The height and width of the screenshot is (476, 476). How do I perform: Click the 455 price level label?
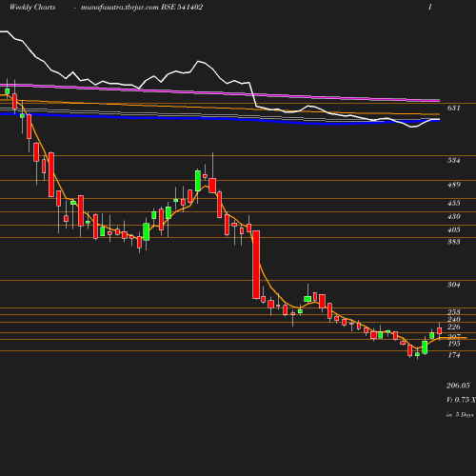point(454,203)
